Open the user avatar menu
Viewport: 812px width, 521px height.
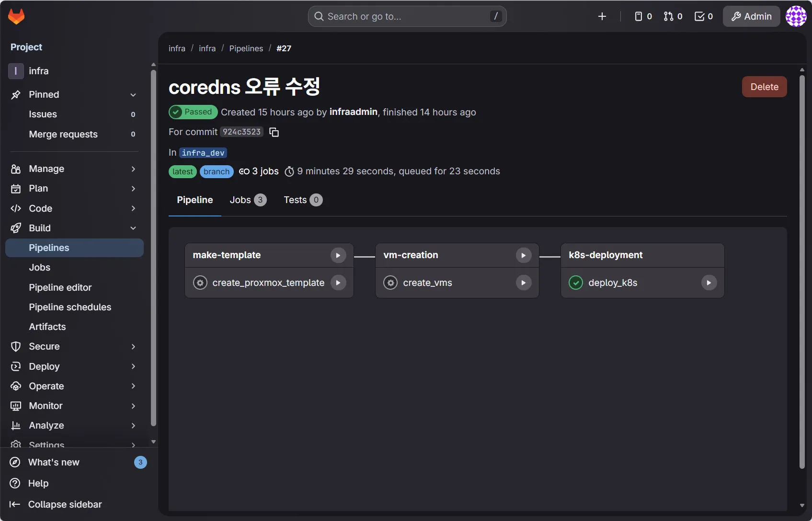[796, 16]
